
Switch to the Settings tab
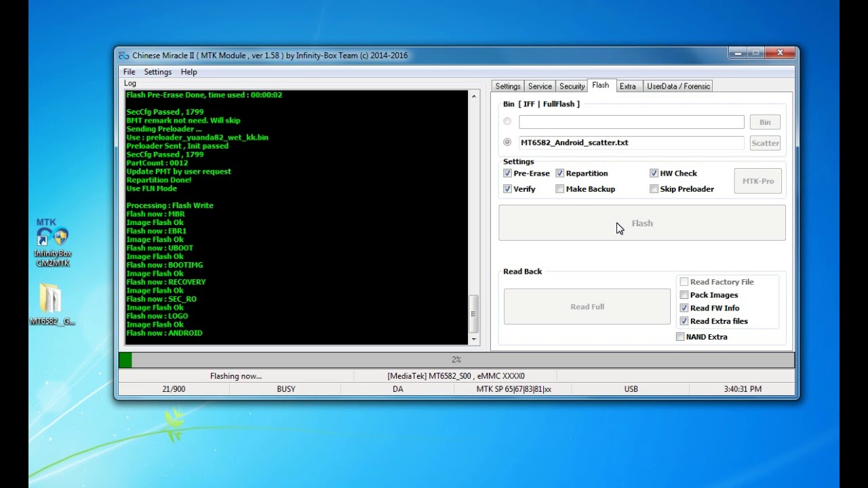[508, 86]
